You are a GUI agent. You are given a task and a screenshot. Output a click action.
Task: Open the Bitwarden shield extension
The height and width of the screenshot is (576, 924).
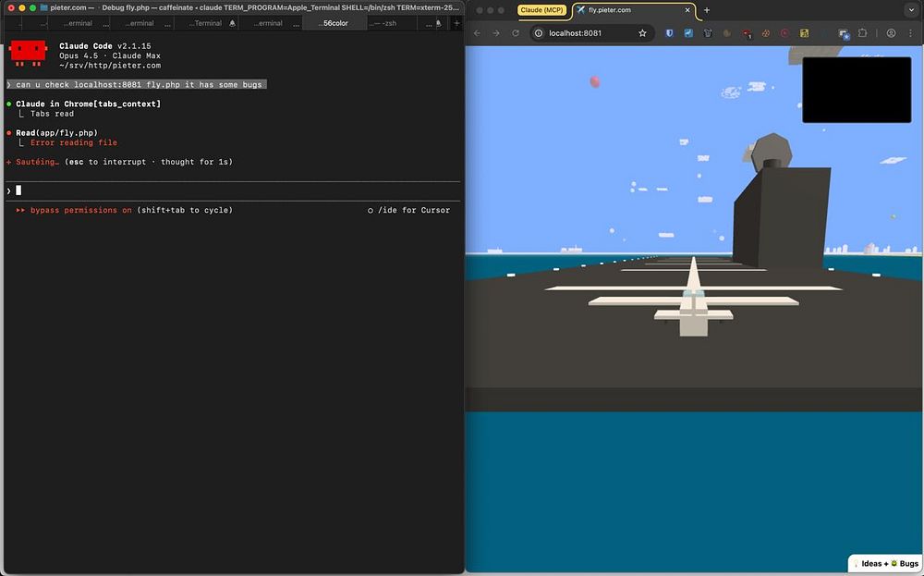(670, 33)
